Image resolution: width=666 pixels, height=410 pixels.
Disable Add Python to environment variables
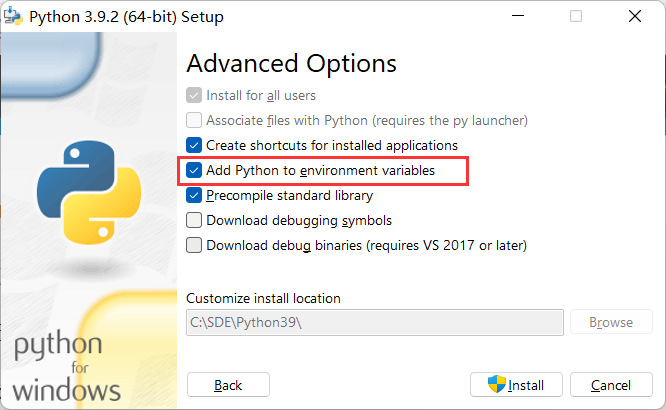[x=194, y=171]
